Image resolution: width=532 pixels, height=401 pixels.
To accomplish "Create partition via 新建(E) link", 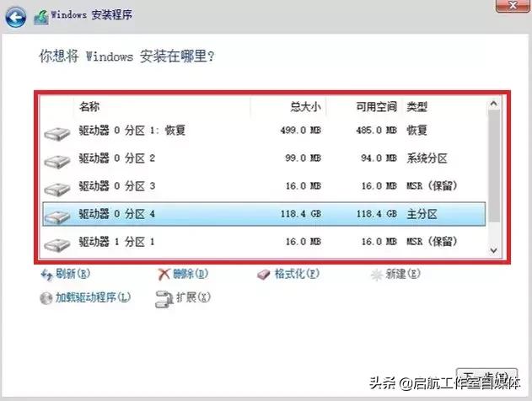I will [x=403, y=274].
